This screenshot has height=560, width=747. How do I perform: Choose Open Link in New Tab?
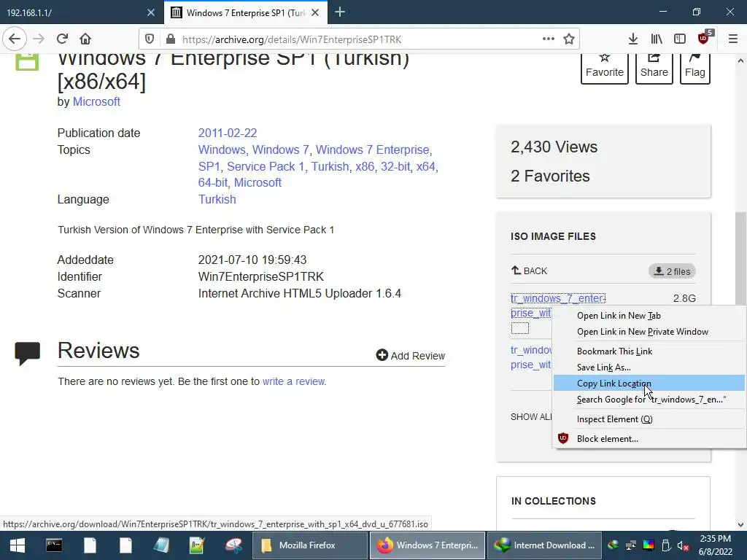click(649, 316)
